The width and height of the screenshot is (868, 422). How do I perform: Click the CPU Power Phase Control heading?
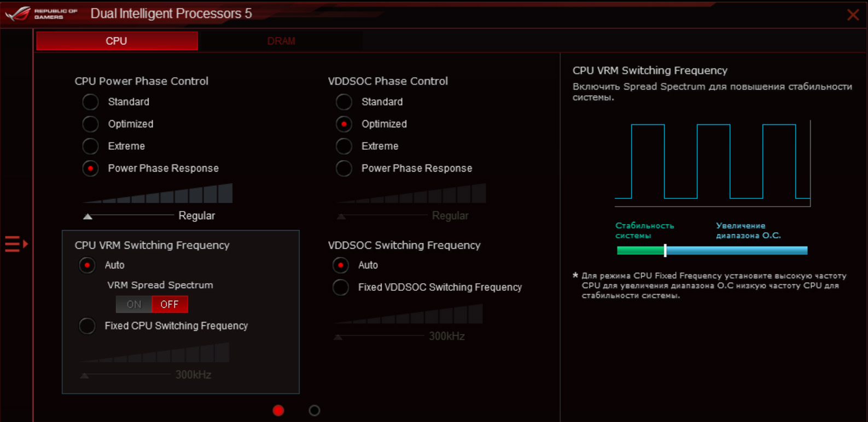142,81
